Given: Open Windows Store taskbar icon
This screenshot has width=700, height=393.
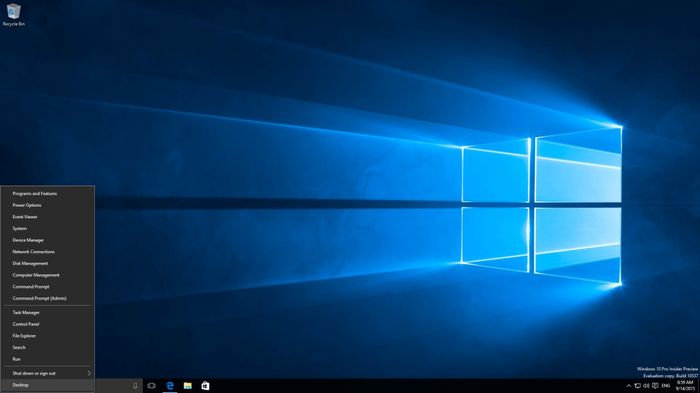Looking at the screenshot, I should (x=205, y=385).
